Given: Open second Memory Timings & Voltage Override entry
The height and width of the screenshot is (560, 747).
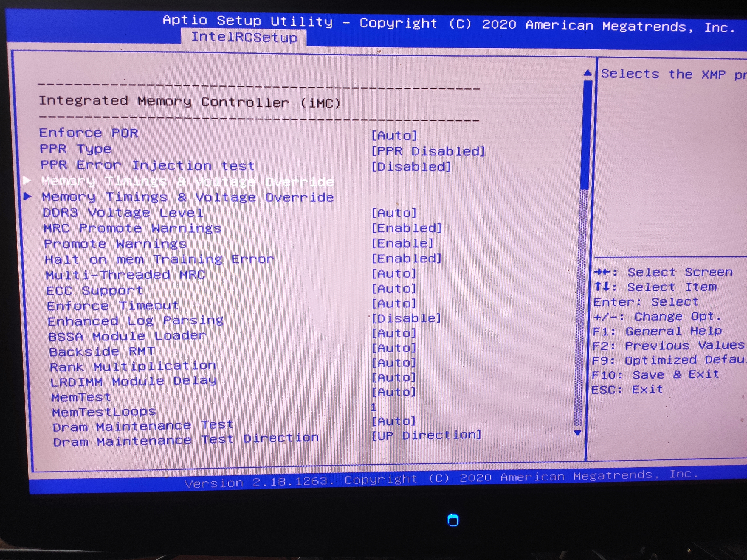Looking at the screenshot, I should tap(188, 197).
